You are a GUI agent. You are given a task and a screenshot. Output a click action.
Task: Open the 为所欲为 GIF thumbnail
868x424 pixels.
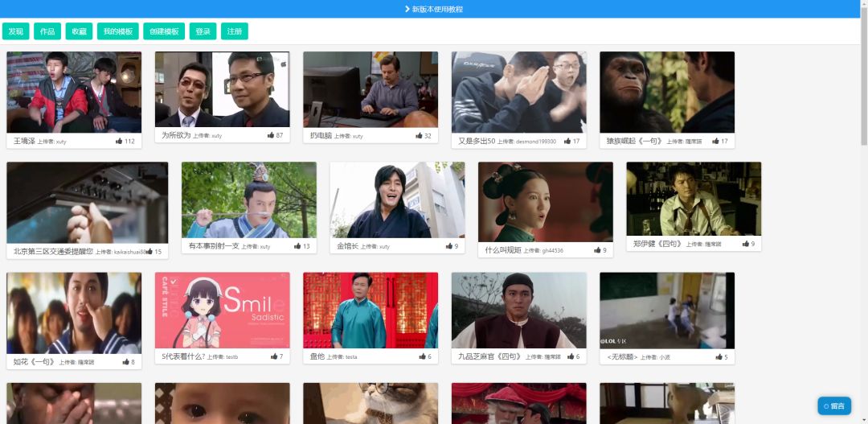click(223, 89)
